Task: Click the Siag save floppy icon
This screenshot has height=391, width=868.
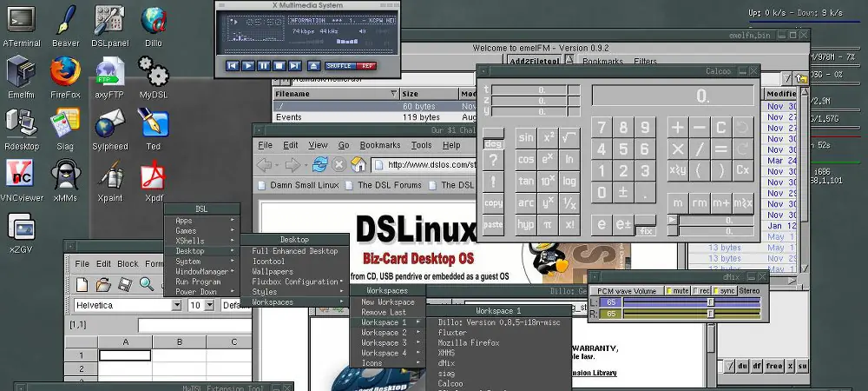Action: pyautogui.click(x=125, y=285)
